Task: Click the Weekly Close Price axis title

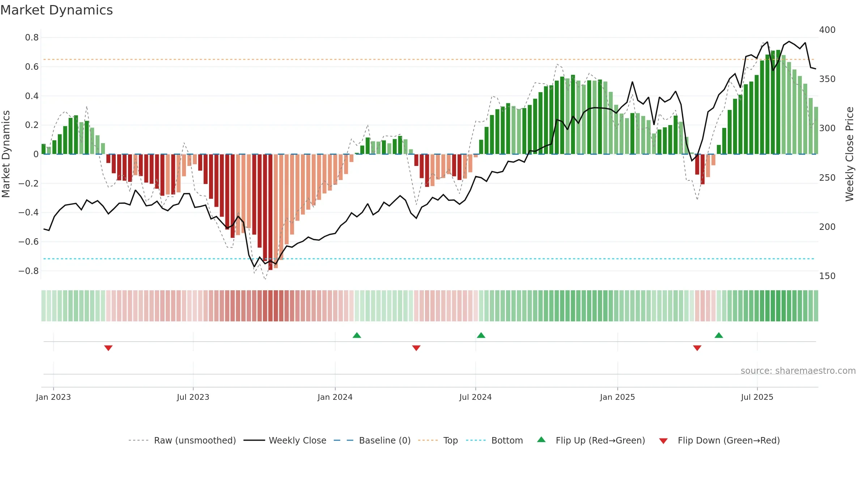Action: tap(850, 154)
